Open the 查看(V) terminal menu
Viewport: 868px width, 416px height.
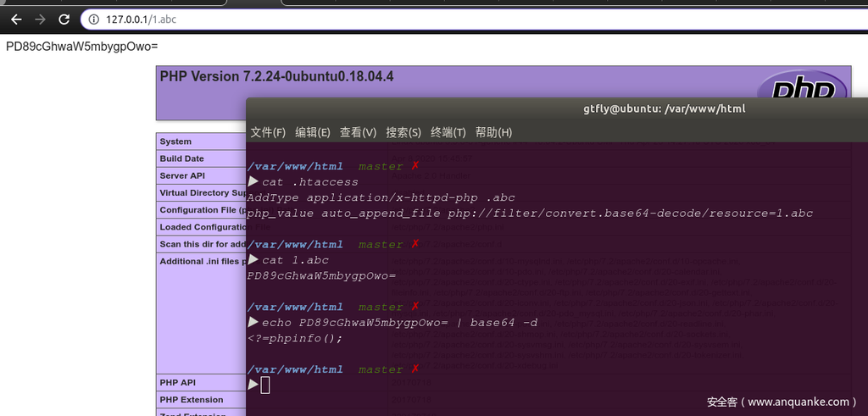358,132
